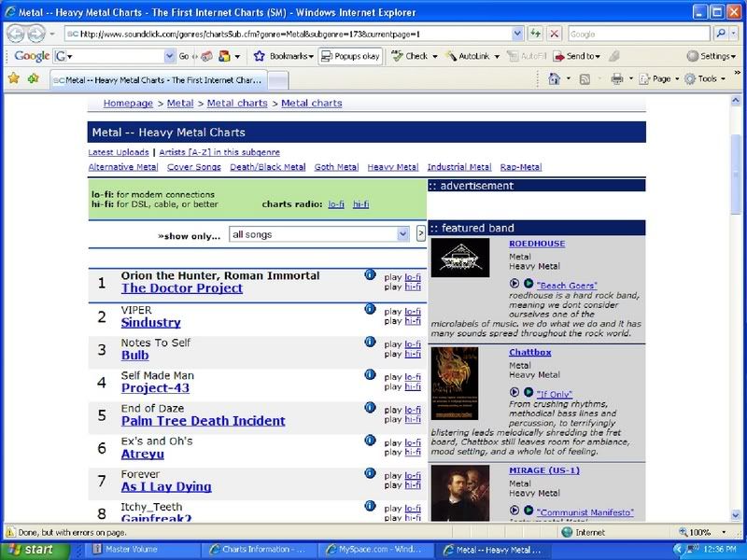This screenshot has height=560, width=747.
Task: Click the ROEDHOUSE band thumbnail image
Action: [460, 258]
